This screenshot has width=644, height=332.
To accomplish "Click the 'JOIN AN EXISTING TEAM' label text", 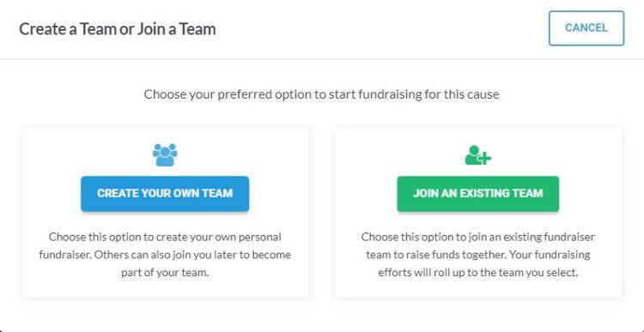I will (x=477, y=193).
